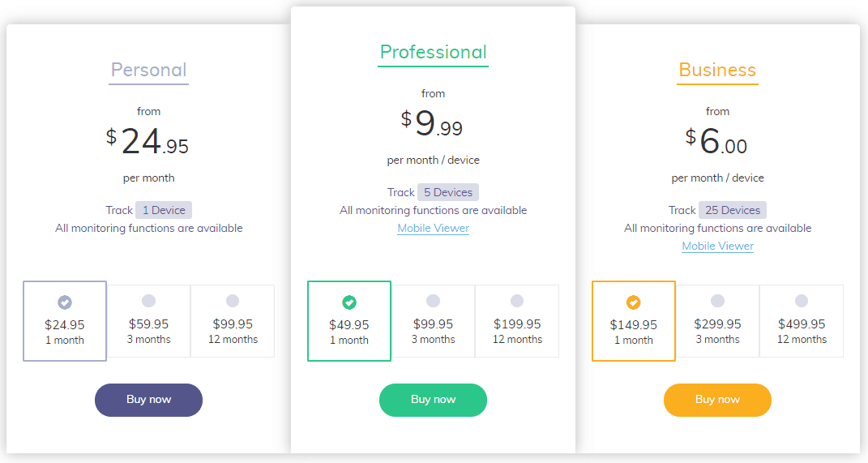Click the green Buy now button
Viewport: 868px width, 463px height.
(x=433, y=400)
